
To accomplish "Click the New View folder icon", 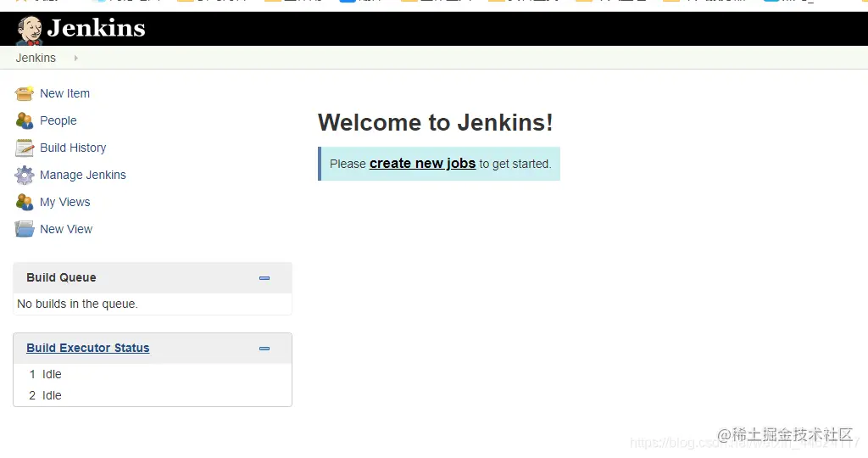I will tap(25, 229).
